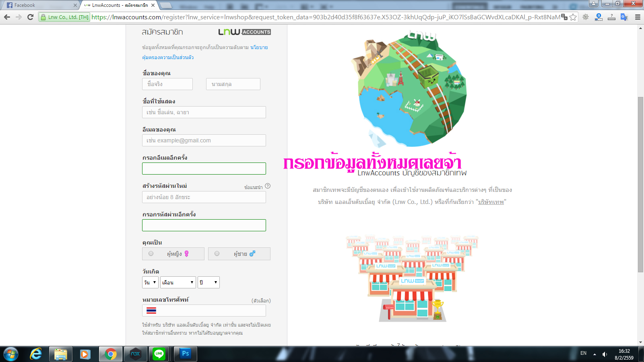The height and width of the screenshot is (362, 644).
Task: Close the Facebook tab
Action: 75,5
